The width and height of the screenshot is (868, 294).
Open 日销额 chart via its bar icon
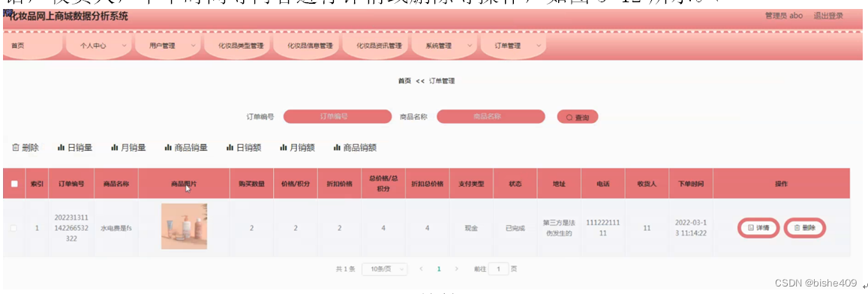point(230,148)
